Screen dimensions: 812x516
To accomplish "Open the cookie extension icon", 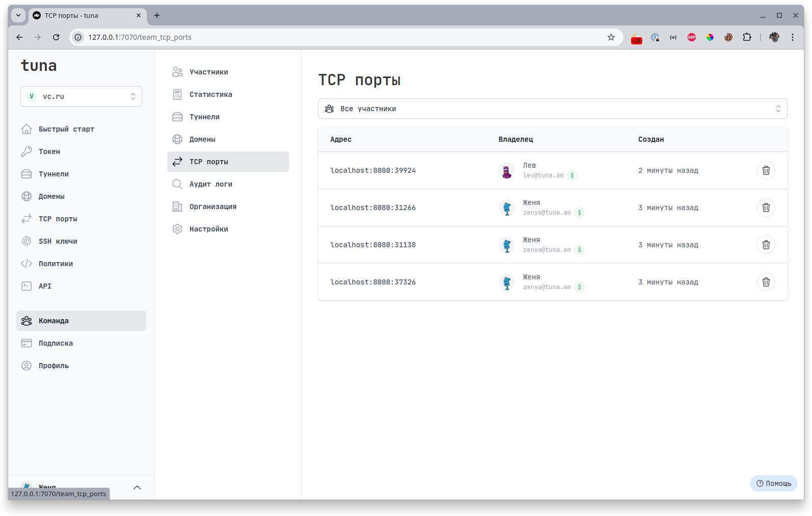I will [x=728, y=37].
